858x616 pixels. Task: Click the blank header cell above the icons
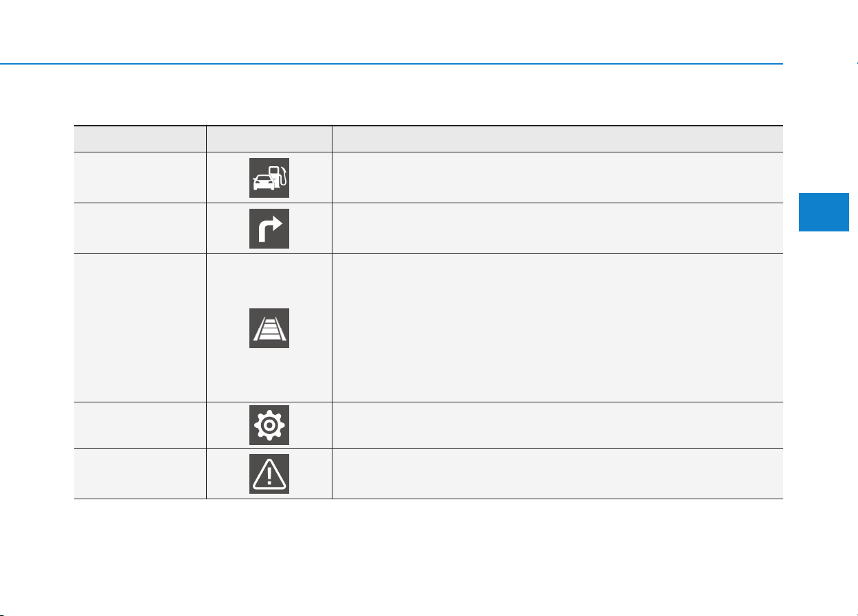(269, 139)
